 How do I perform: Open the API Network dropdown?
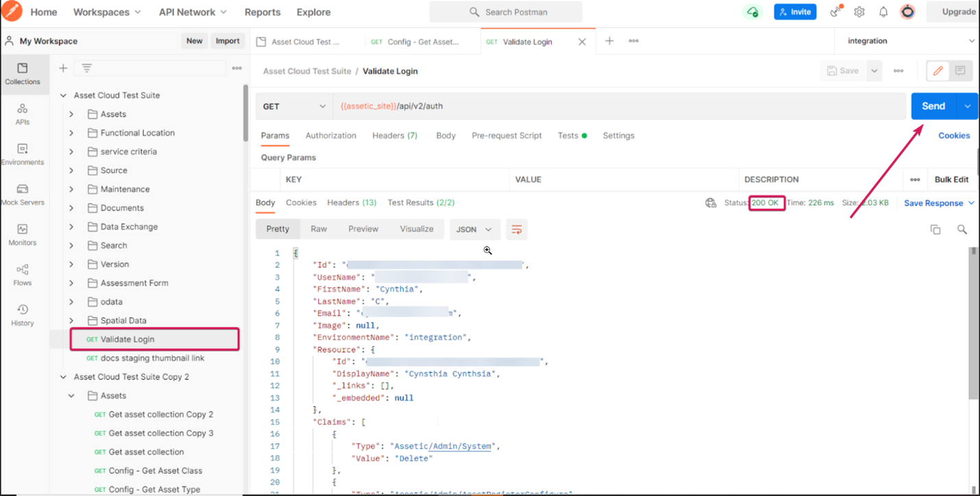point(193,12)
